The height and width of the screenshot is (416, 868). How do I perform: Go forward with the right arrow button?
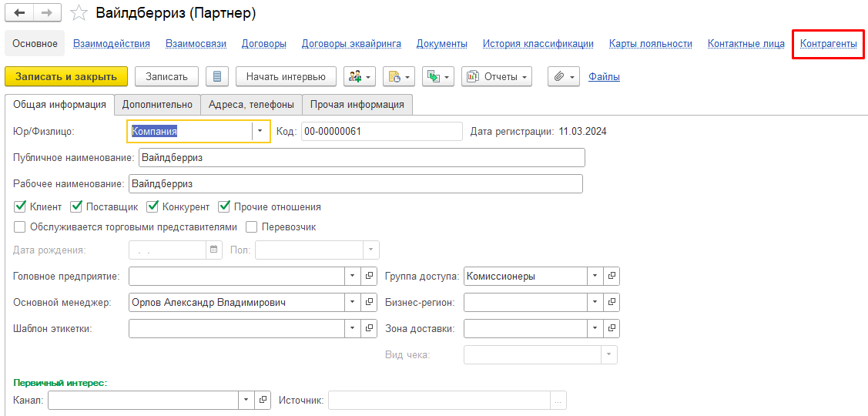(x=48, y=13)
